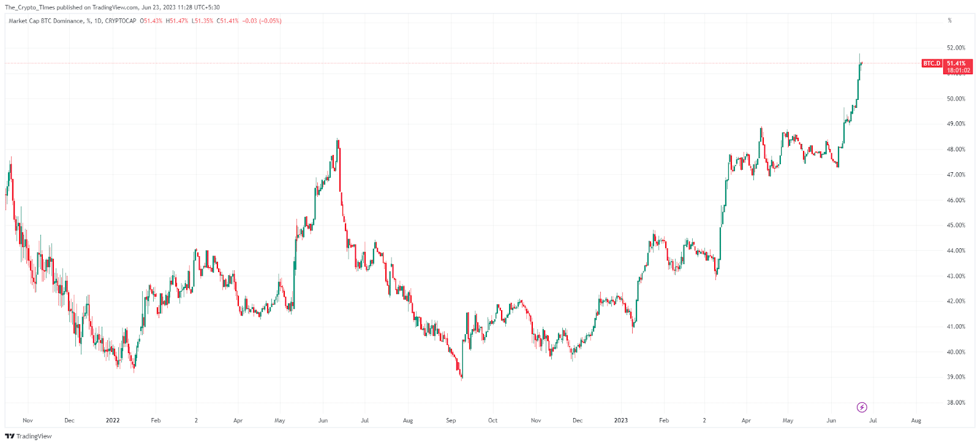Viewport: 980px width, 445px height.
Task: Click the C51.41% close value
Action: point(227,21)
